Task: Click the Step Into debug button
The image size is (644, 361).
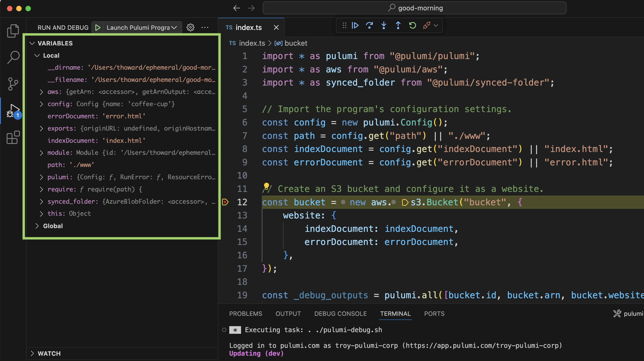Action: pos(384,25)
